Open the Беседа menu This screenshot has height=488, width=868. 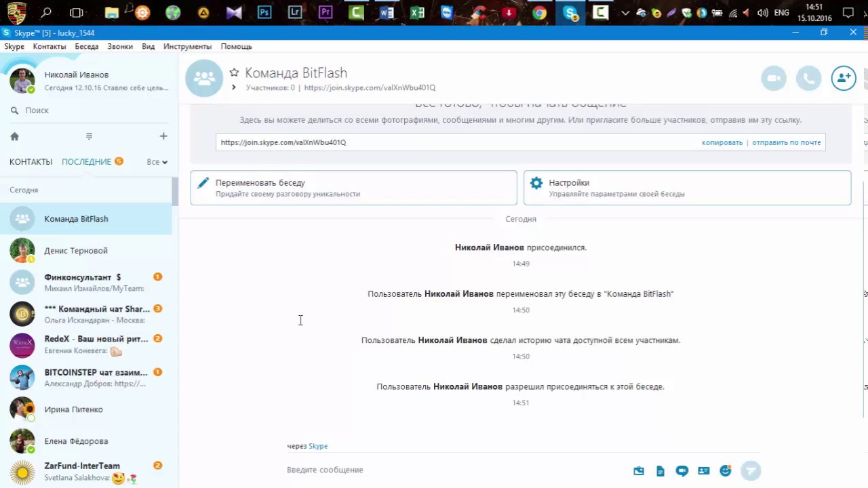coord(87,47)
